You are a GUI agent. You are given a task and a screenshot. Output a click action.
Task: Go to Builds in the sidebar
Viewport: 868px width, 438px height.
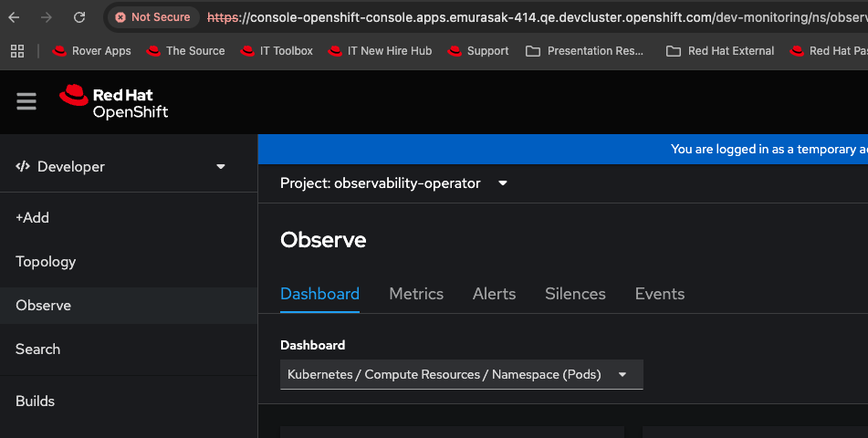[35, 401]
